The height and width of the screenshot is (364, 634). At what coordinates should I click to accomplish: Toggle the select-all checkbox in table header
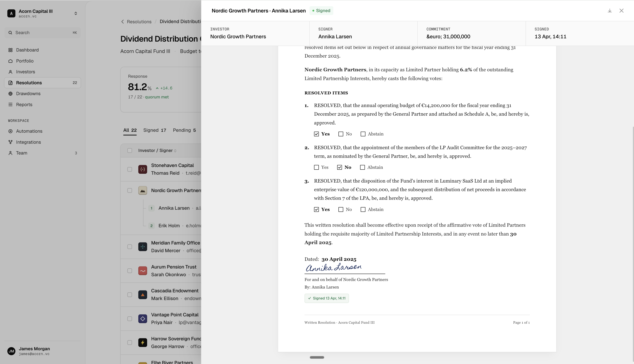[130, 150]
